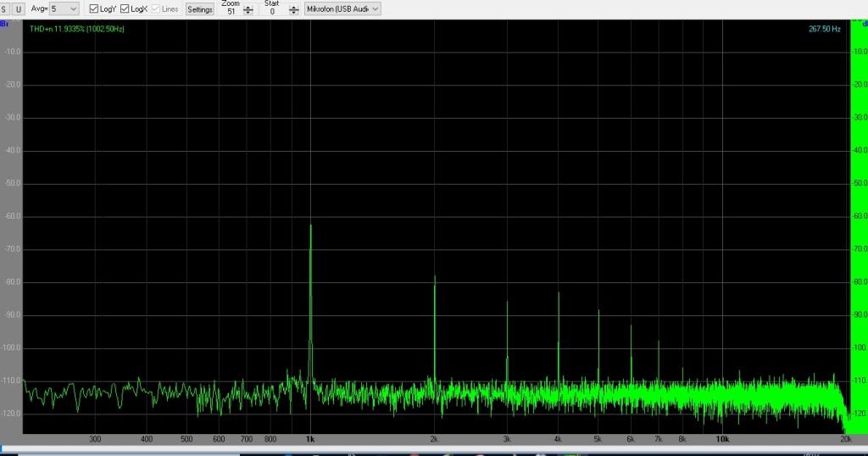Viewport: 868px width, 456px height.
Task: Click the -10.0 dB left axis label
Action: (11, 52)
